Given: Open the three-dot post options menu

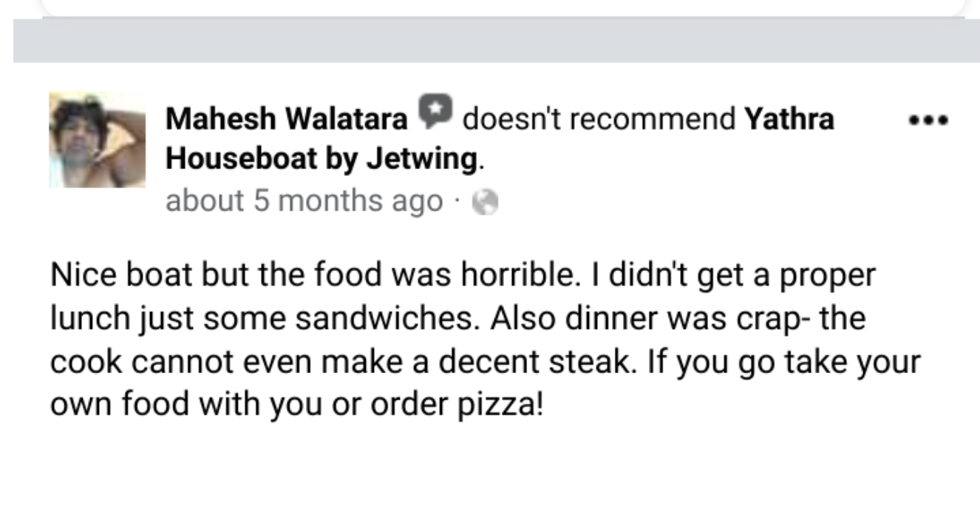Looking at the screenshot, I should (929, 119).
